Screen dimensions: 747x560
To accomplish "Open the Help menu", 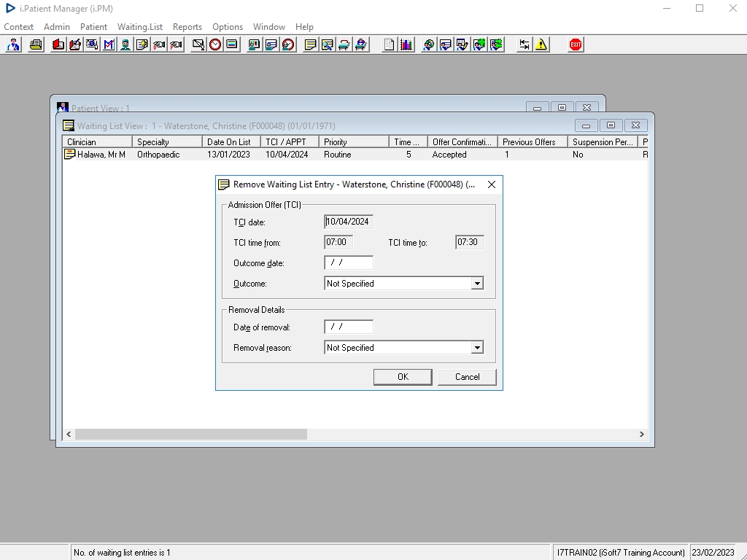I will click(x=304, y=27).
